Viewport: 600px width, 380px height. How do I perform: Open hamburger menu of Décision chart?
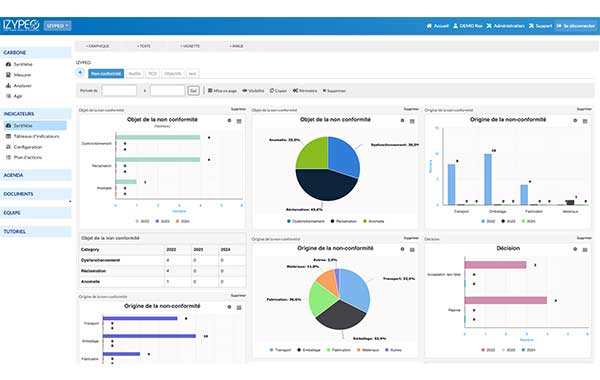pyautogui.click(x=585, y=250)
